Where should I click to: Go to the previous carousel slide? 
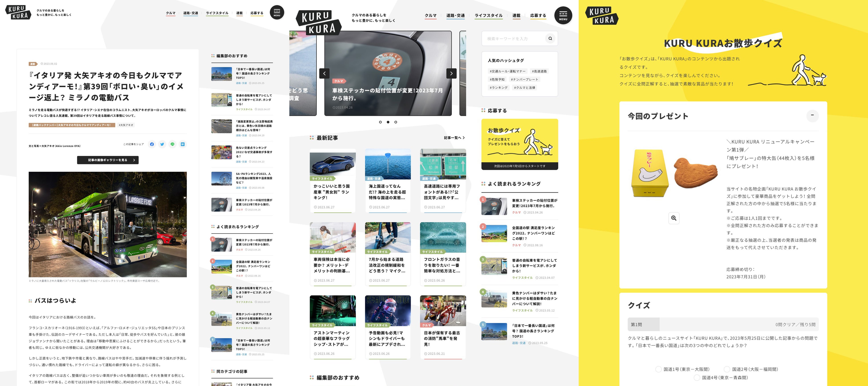(324, 73)
